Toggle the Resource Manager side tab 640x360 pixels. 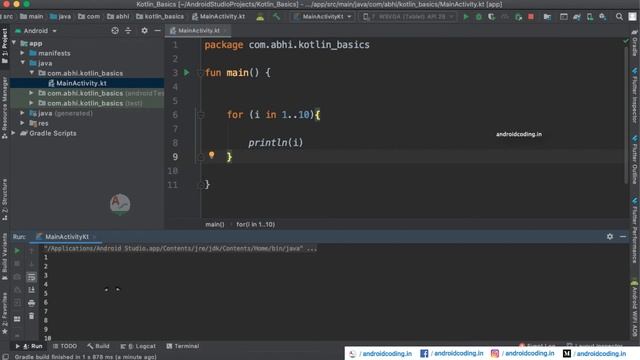[4, 108]
